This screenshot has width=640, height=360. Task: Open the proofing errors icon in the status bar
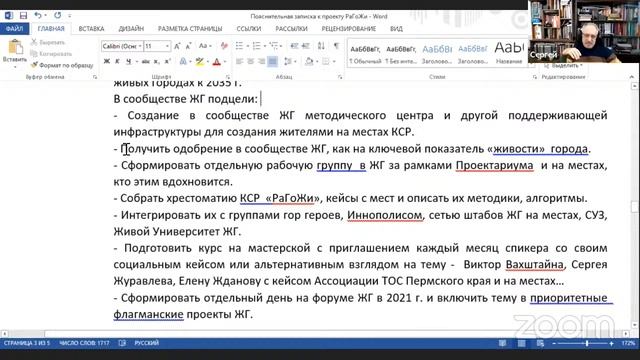coord(122,343)
